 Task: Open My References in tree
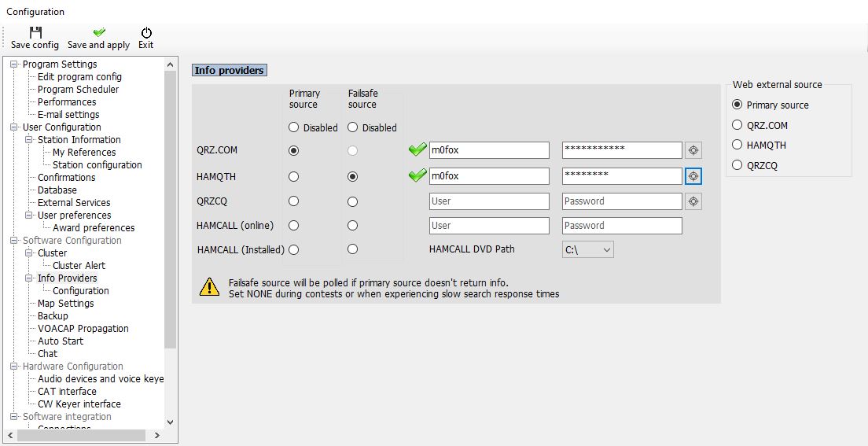[84, 153]
